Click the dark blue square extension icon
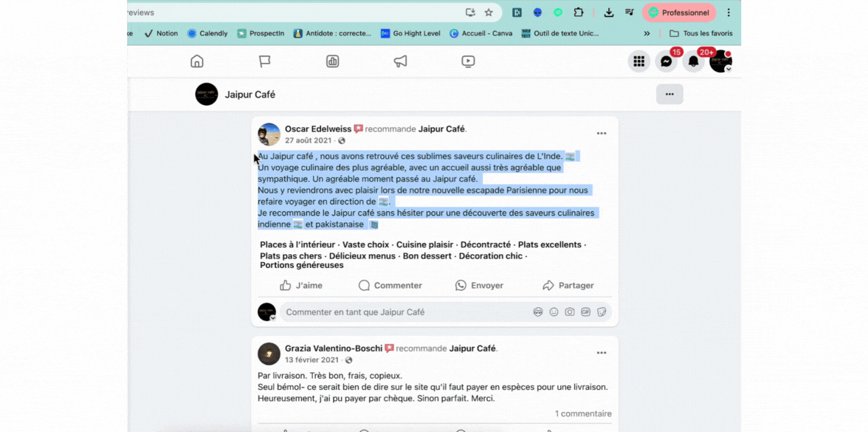Image resolution: width=868 pixels, height=432 pixels. pos(517,12)
